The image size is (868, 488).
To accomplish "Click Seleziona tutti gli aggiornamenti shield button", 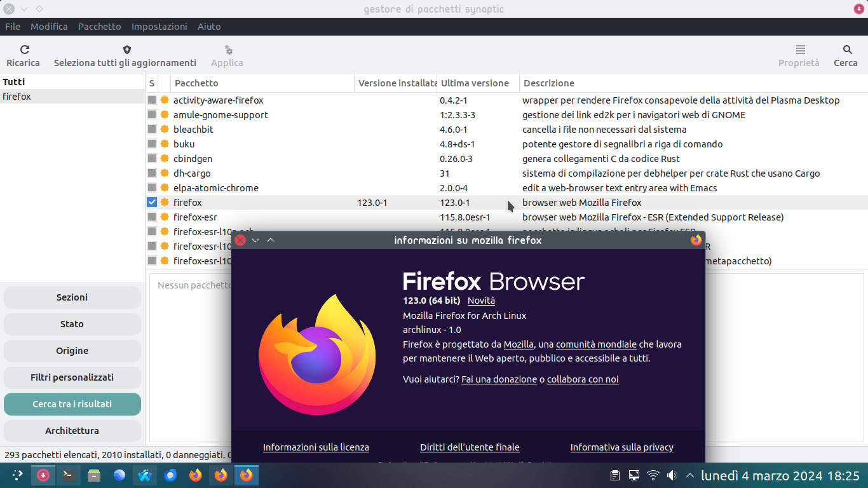I will [x=125, y=56].
